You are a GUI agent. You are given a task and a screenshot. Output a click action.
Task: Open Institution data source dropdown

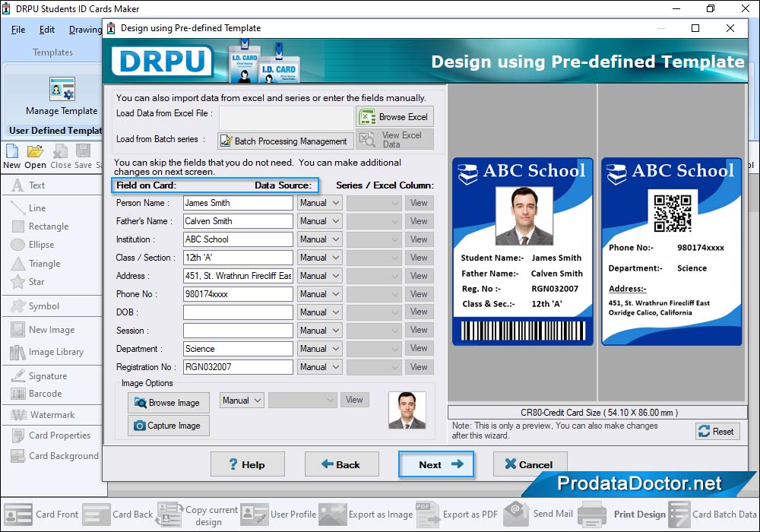319,239
